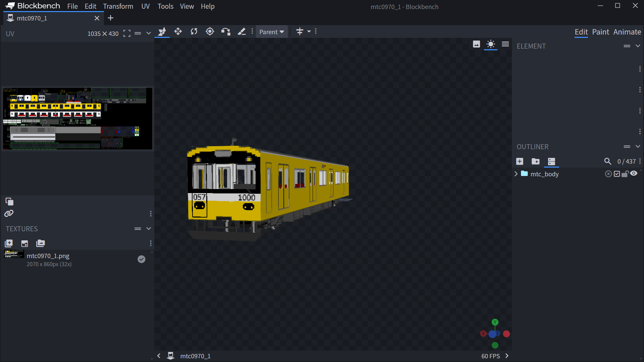Viewport: 644px width, 362px height.
Task: Expand the mtc_body group tree
Action: click(x=516, y=174)
